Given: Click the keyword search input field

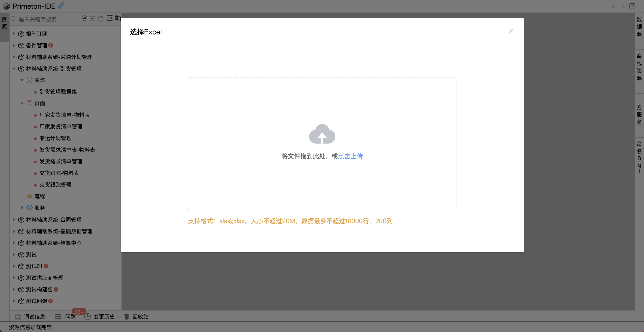Looking at the screenshot, I should pyautogui.click(x=45, y=19).
